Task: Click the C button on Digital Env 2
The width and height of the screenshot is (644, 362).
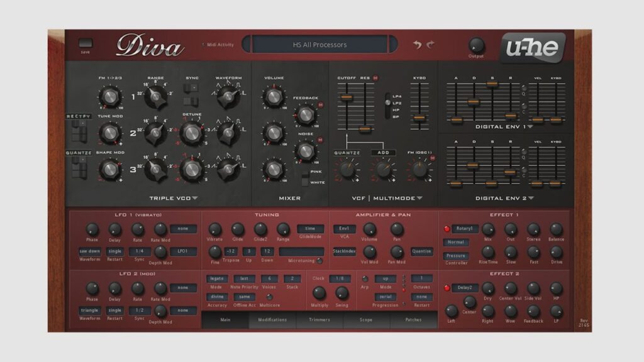Action: [x=524, y=170]
